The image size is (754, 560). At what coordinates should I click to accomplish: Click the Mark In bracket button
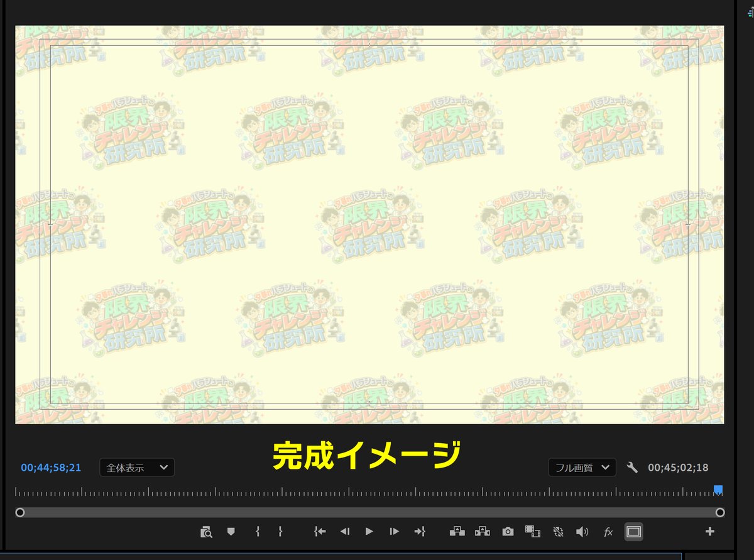pyautogui.click(x=258, y=532)
